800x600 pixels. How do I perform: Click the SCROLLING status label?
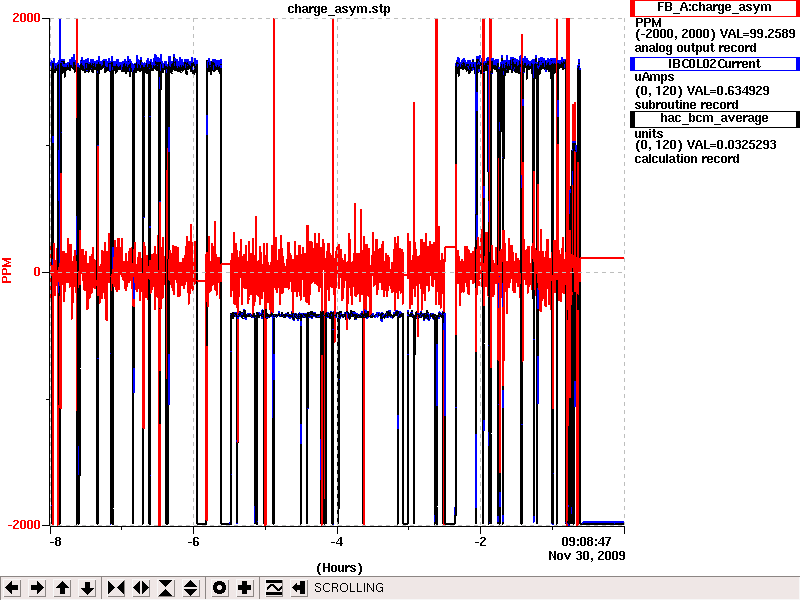tap(349, 588)
